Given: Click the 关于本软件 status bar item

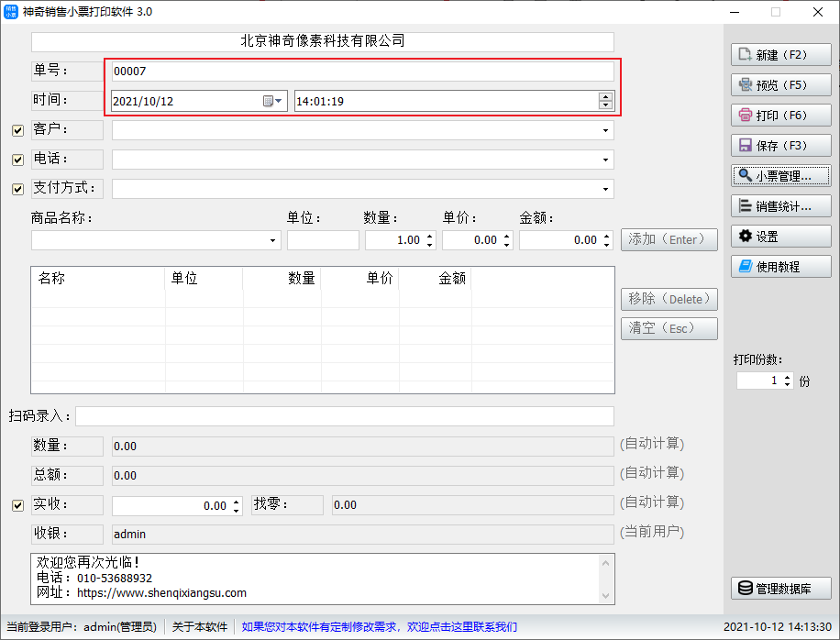Looking at the screenshot, I should tap(200, 627).
